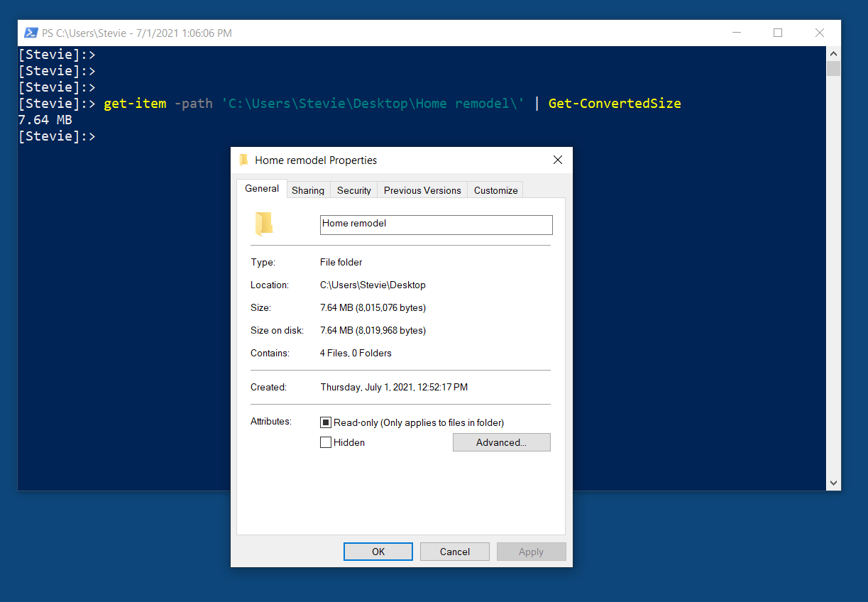Image resolution: width=868 pixels, height=602 pixels.
Task: Click the PowerShell scrollbar track
Action: 833,284
